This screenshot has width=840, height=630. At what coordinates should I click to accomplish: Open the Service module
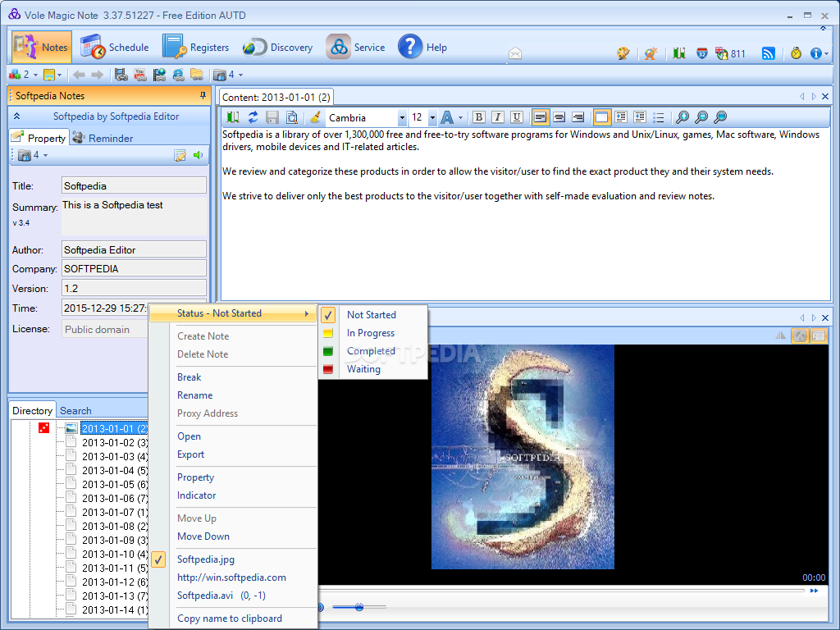[x=356, y=47]
